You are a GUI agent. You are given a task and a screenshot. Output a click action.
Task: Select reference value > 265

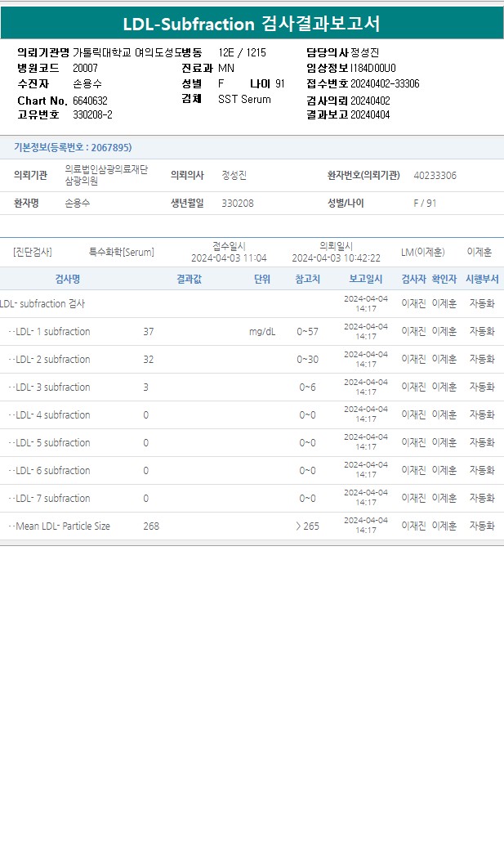coord(308,526)
